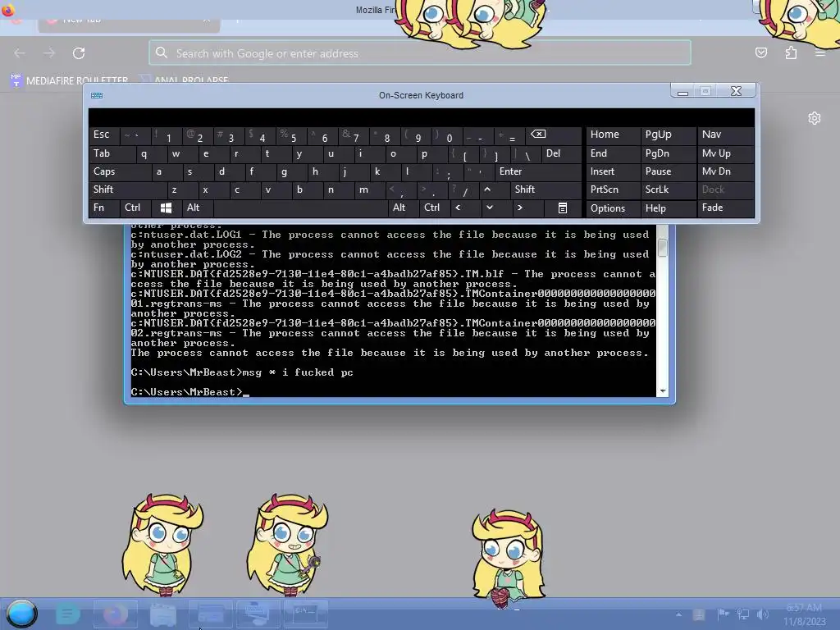The height and width of the screenshot is (630, 840).
Task: Open the volume speaker tray icon
Action: (x=763, y=614)
